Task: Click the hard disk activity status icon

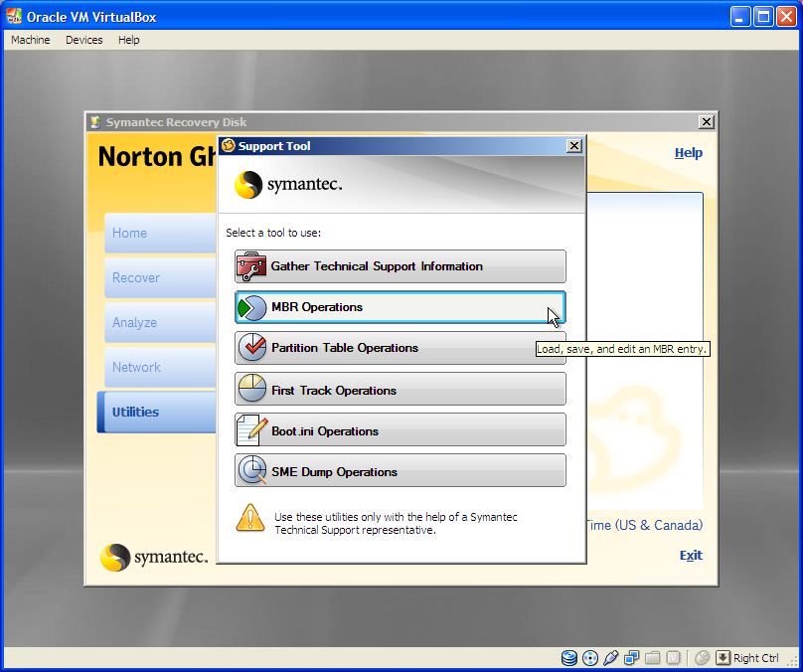Action: point(569,658)
